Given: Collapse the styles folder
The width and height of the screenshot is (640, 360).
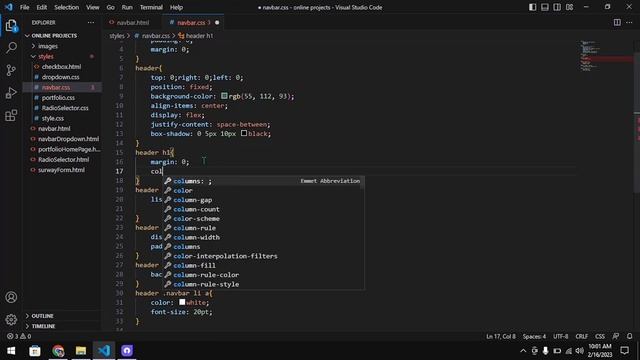Looking at the screenshot, I should 46,56.
